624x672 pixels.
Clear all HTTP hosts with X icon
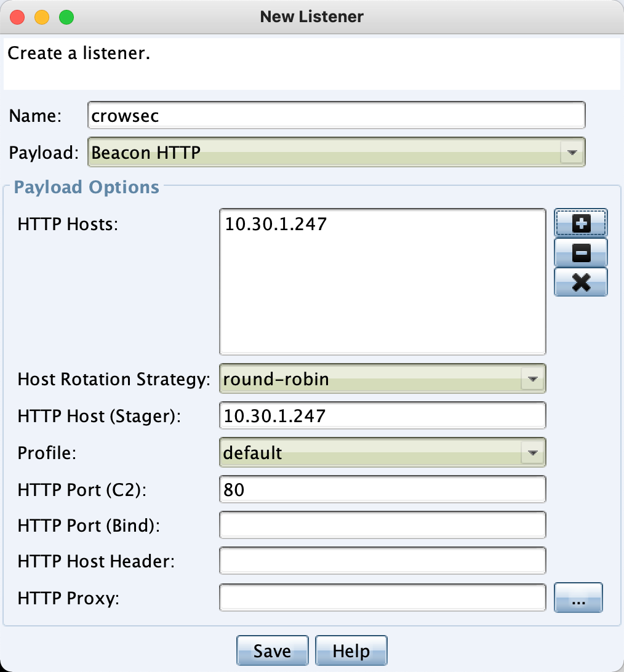point(581,282)
